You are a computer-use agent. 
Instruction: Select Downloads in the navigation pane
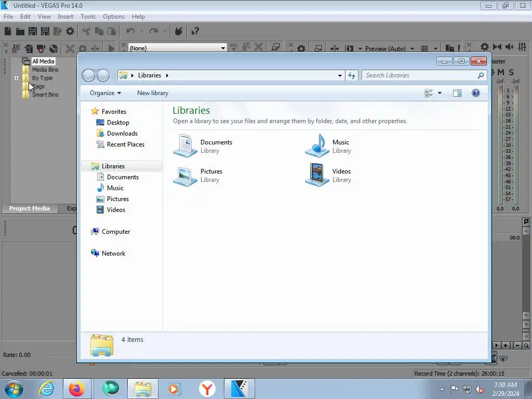pos(122,134)
